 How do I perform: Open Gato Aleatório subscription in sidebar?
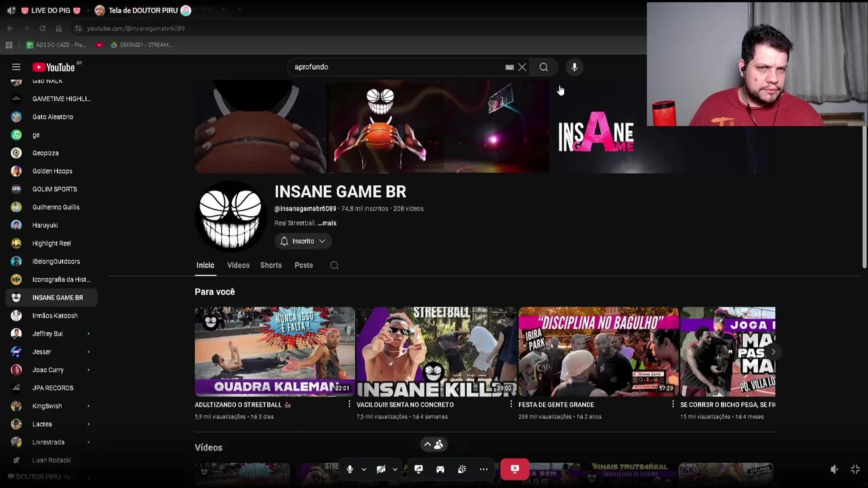click(51, 117)
